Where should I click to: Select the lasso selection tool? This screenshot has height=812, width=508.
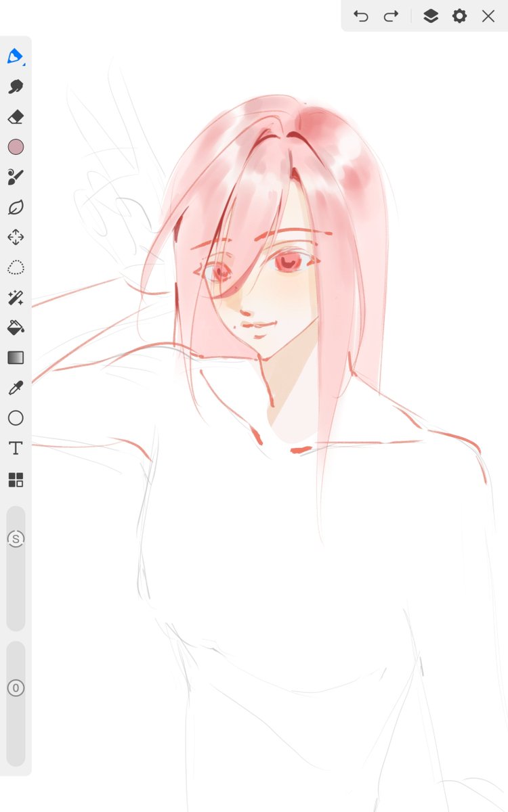pos(16,267)
